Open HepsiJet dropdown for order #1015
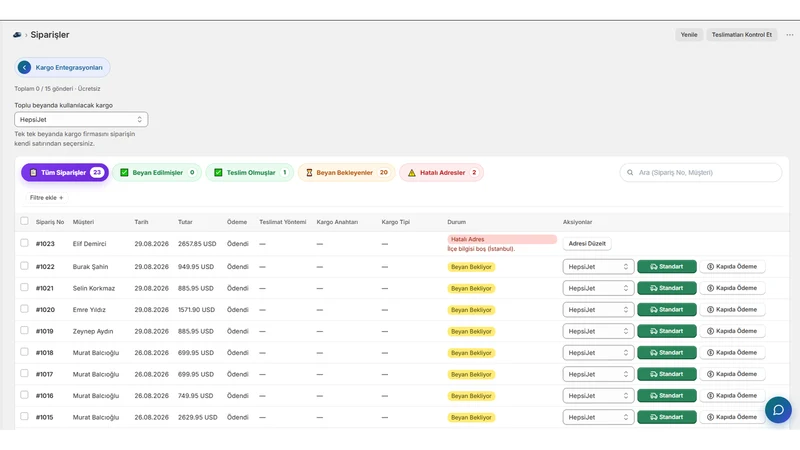Screen dimensions: 800x450 pyautogui.click(x=598, y=417)
